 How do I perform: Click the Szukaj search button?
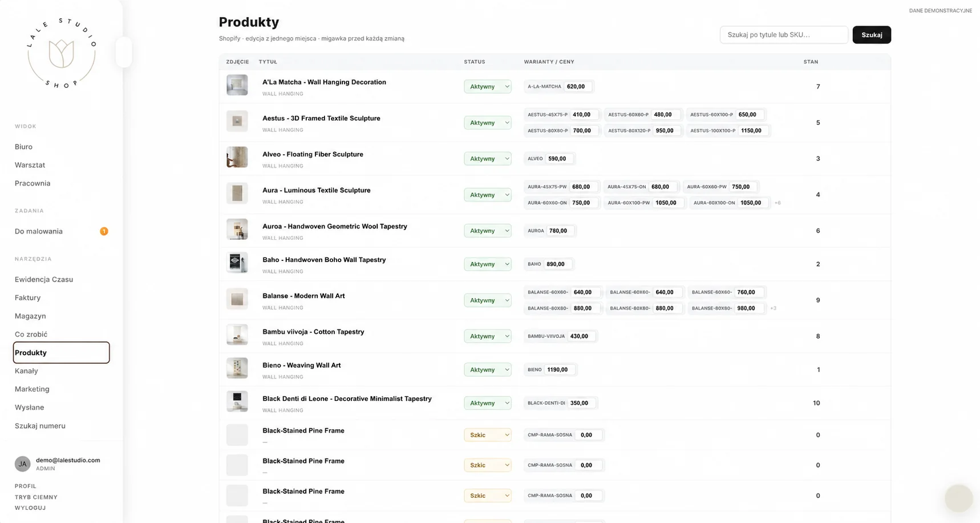(872, 35)
